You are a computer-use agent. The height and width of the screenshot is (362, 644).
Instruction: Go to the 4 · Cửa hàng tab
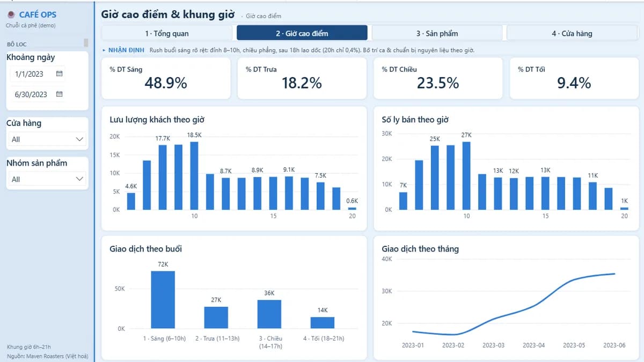[x=572, y=33]
